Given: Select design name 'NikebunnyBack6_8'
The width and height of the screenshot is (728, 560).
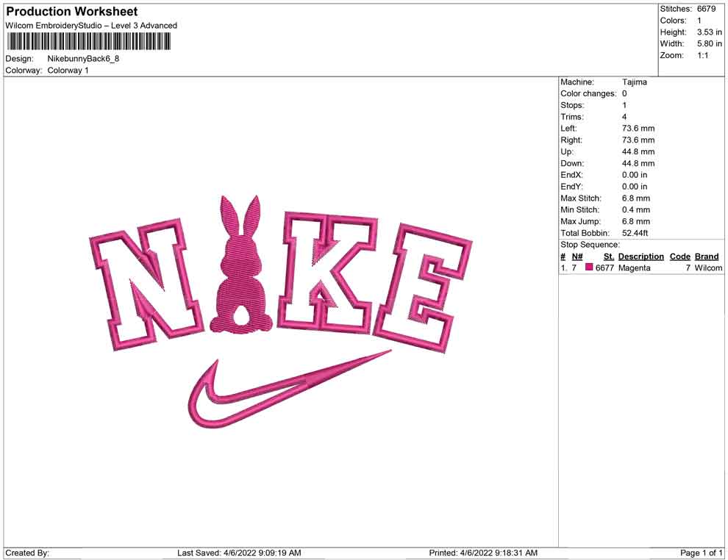Looking at the screenshot, I should (x=83, y=59).
